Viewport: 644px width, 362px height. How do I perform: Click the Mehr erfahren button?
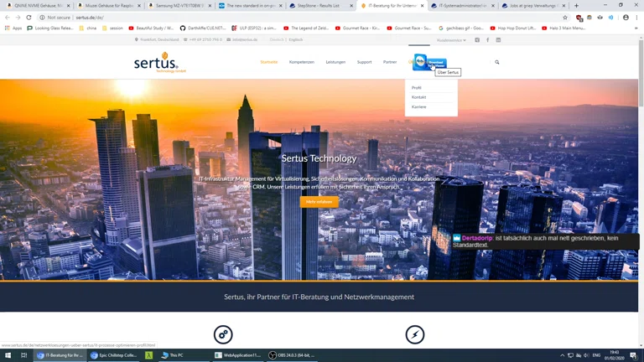319,202
